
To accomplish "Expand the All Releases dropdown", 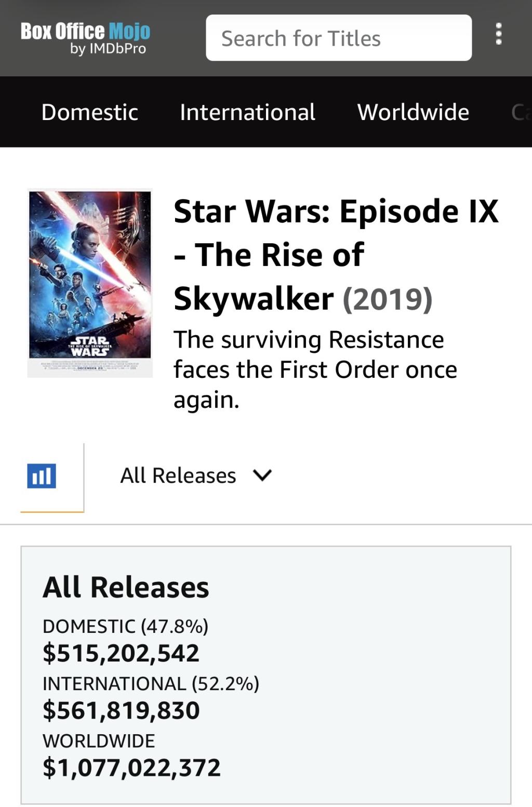I will pos(178,475).
